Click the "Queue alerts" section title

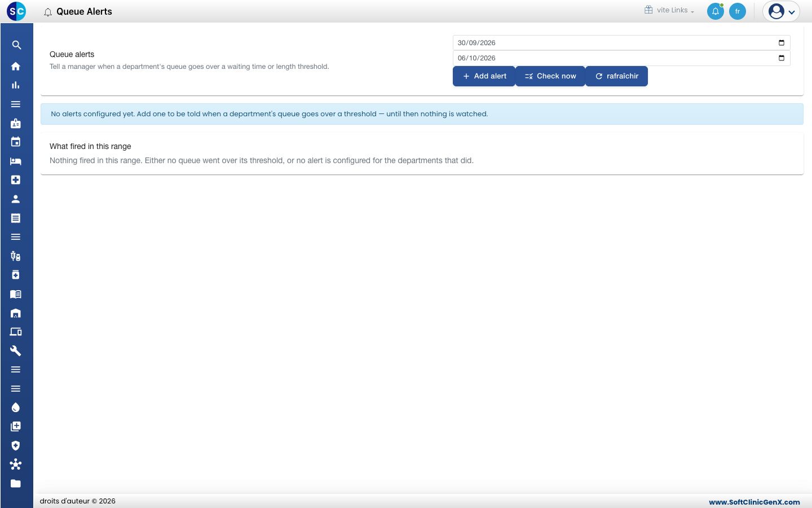click(72, 54)
